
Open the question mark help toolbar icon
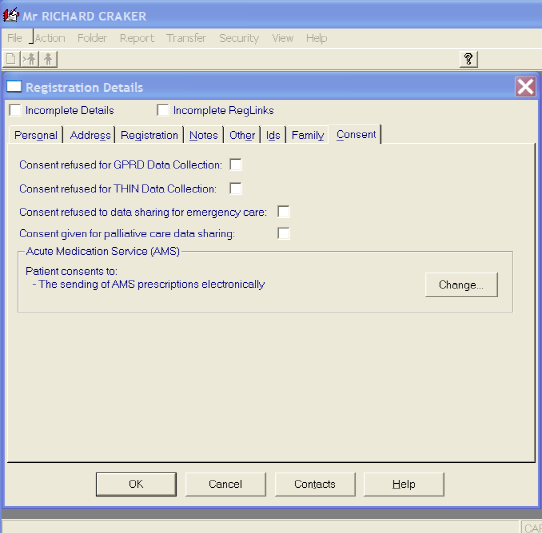pyautogui.click(x=468, y=59)
